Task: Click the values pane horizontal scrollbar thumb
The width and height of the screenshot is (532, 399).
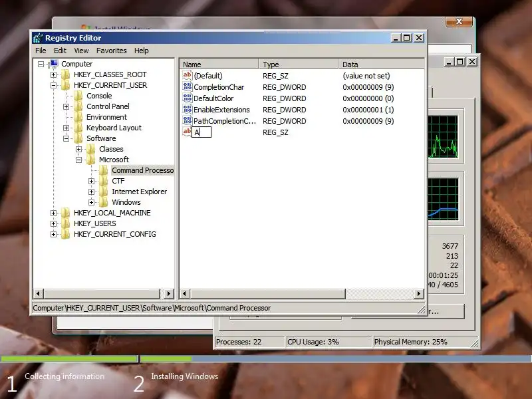Action: 267,293
